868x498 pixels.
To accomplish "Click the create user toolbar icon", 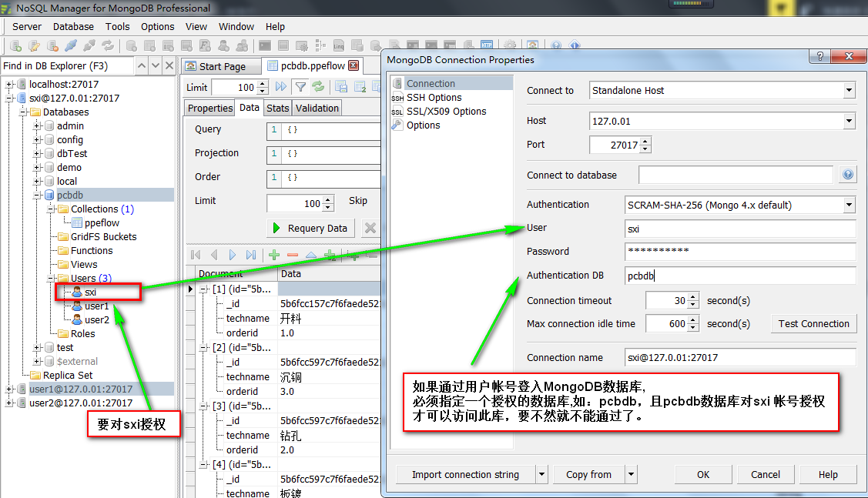I will [223, 46].
